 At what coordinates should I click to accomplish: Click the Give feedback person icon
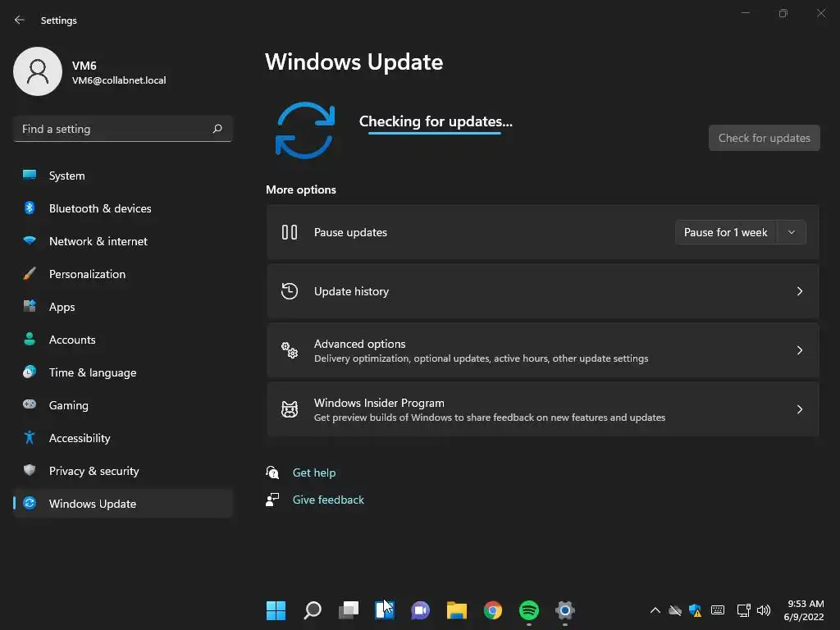point(272,500)
